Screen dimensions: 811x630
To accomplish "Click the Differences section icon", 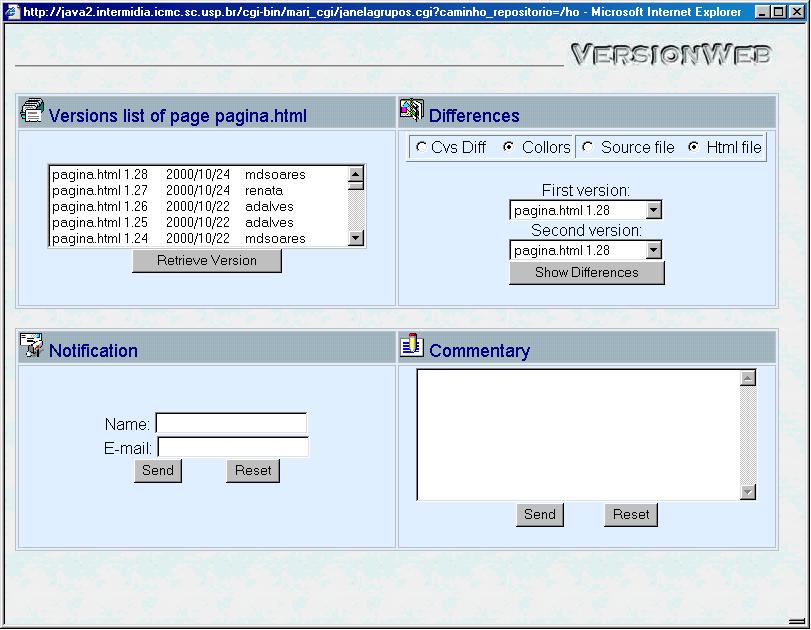I will click(411, 111).
